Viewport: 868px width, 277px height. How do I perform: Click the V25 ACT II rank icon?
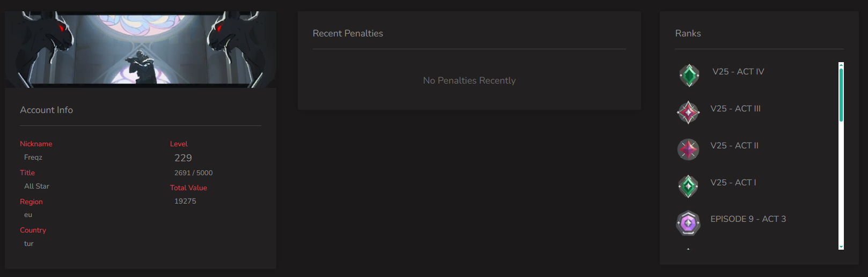(688, 149)
